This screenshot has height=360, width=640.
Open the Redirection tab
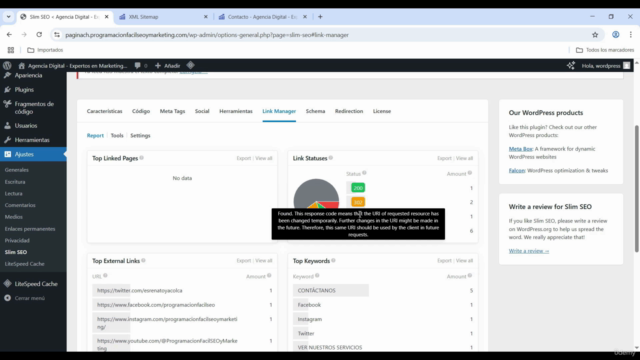[x=349, y=111]
